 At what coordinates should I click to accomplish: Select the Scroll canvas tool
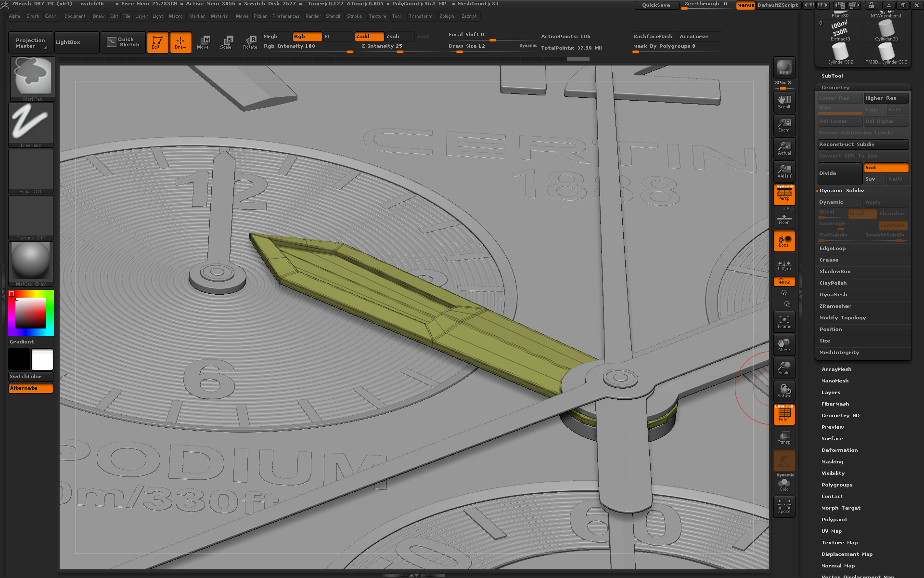(784, 102)
